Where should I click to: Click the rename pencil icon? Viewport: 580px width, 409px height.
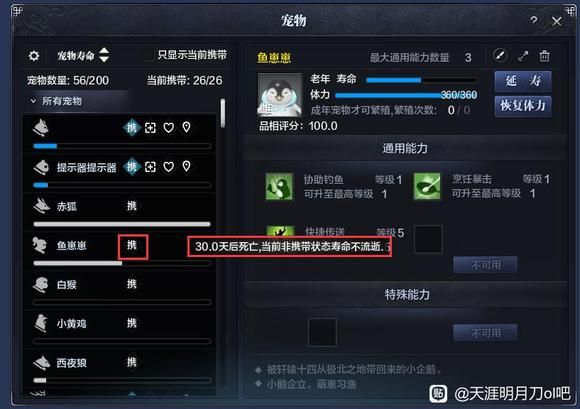[x=500, y=55]
